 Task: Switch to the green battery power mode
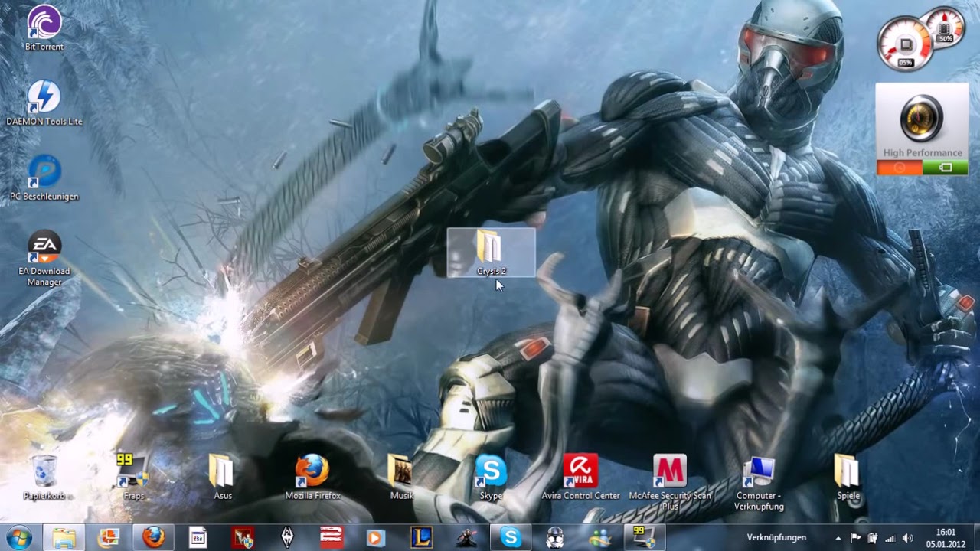click(946, 168)
